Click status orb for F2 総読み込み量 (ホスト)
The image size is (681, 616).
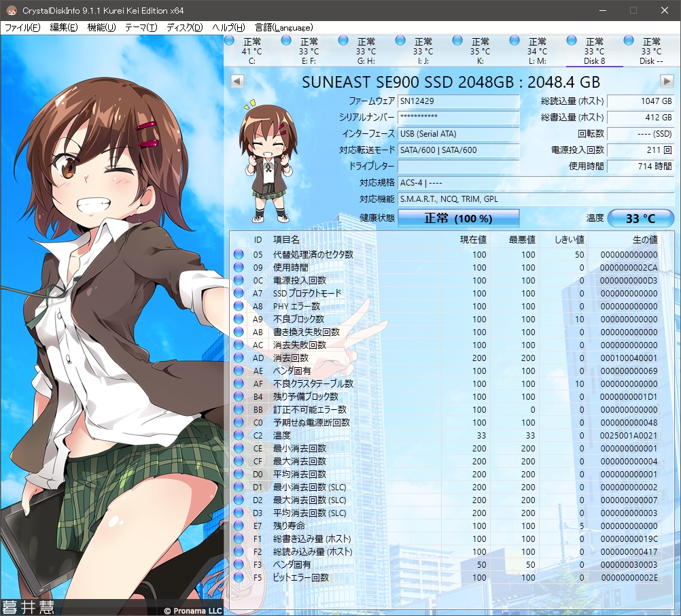(x=239, y=551)
